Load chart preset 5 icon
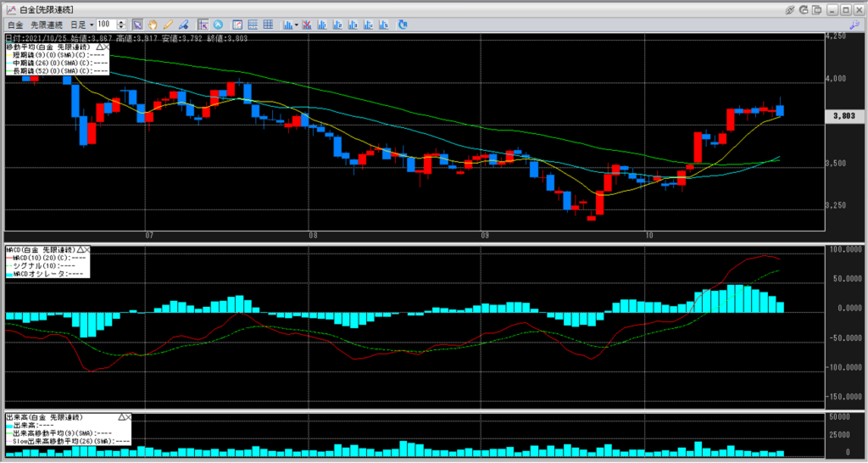The image size is (868, 463). click(x=384, y=25)
